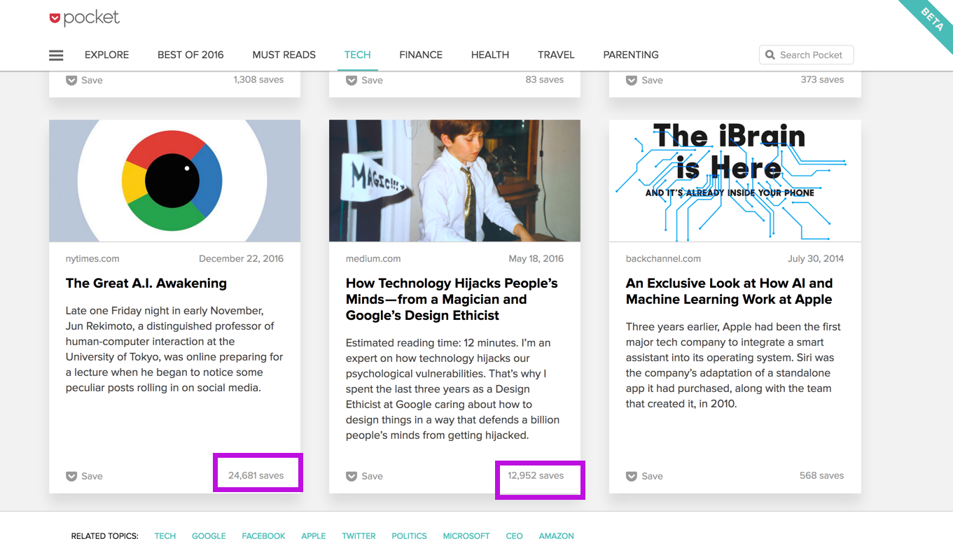Save the How Technology Hijacks People's Minds article
The height and width of the screenshot is (560, 953).
tap(364, 476)
